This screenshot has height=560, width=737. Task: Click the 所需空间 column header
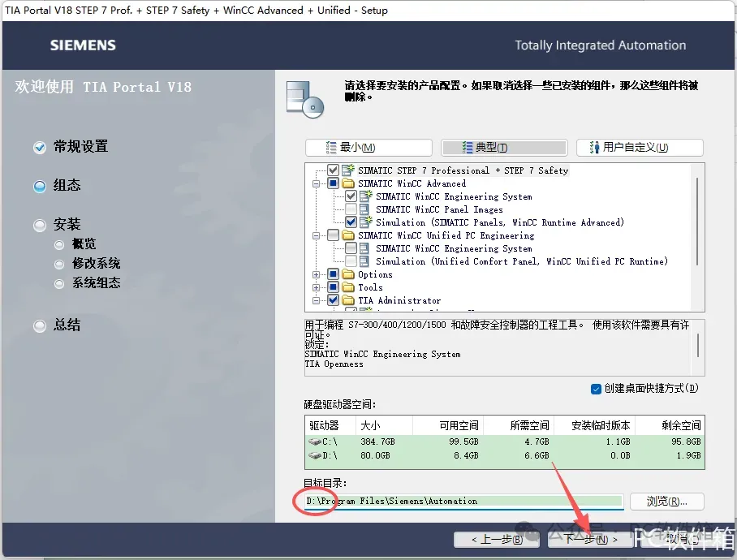click(519, 425)
